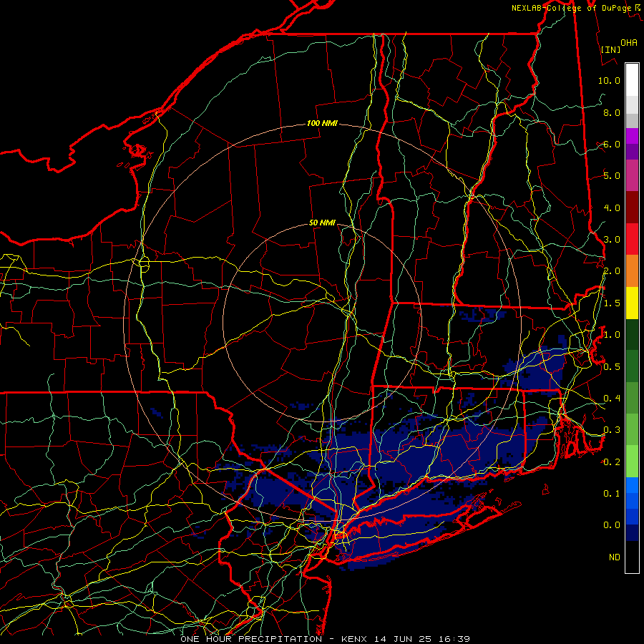
Task: Pick the black ND legend swatch
Action: (x=632, y=557)
